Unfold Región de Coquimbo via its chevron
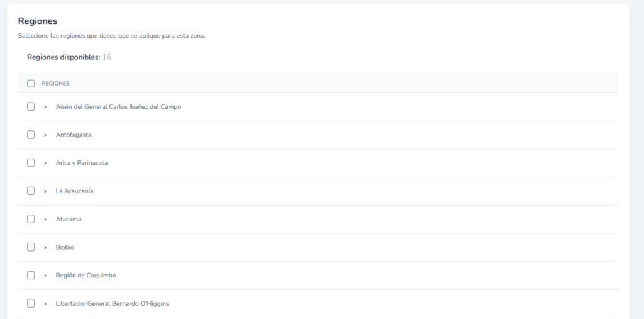 pyautogui.click(x=45, y=275)
